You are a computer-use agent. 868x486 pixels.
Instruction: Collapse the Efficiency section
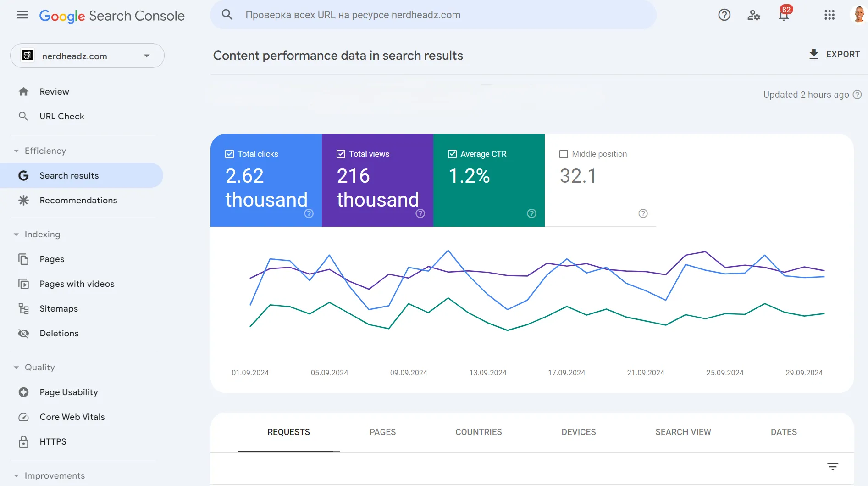[16, 151]
